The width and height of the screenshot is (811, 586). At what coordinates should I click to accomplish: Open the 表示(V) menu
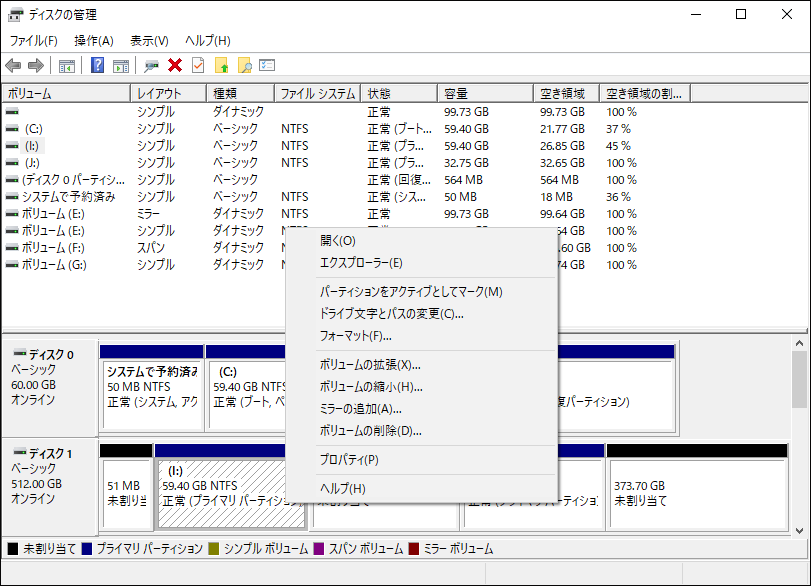(149, 40)
